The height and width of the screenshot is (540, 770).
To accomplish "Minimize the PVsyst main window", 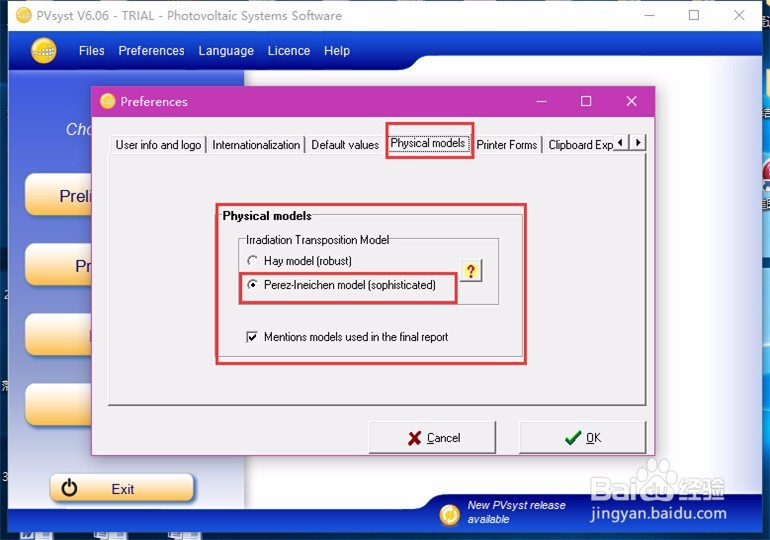I will [x=649, y=15].
